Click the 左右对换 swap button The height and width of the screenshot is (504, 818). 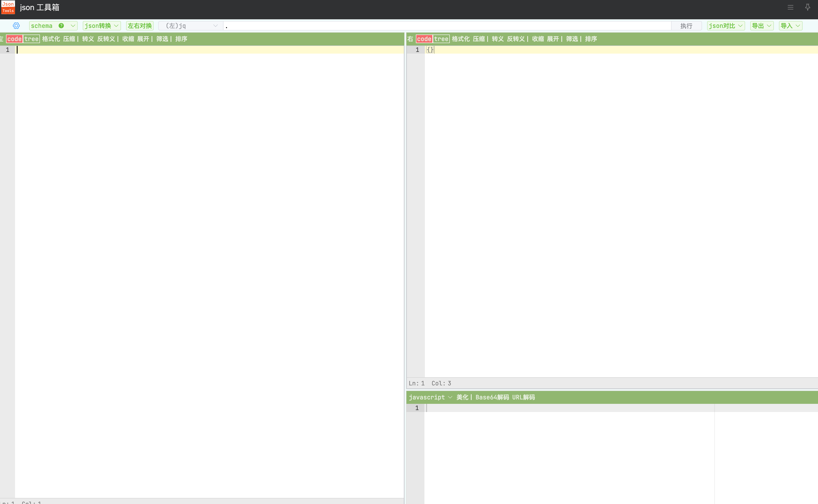point(140,26)
